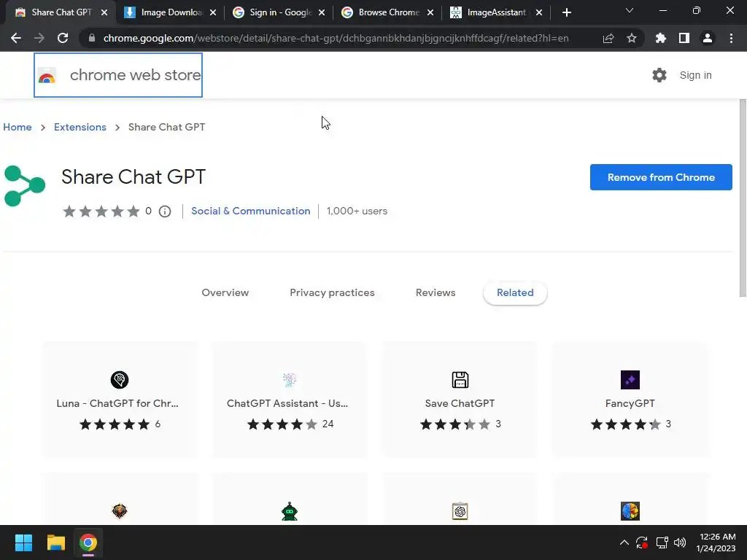This screenshot has width=747, height=560.
Task: Share this page using the share icon
Action: tap(608, 39)
